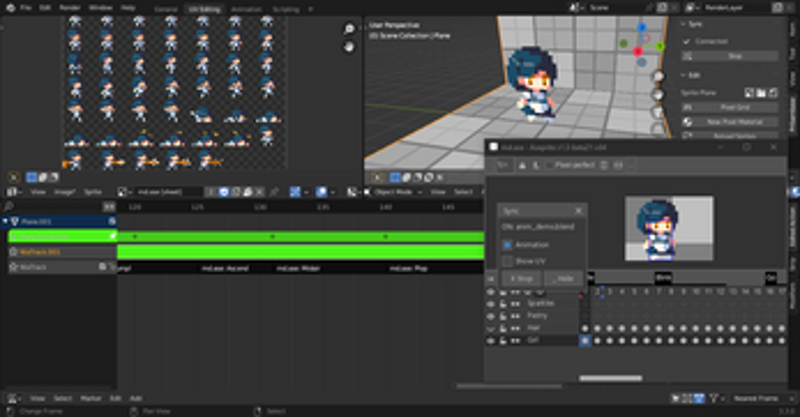Open the Window menu
Screen dimensions: 800x417
click(x=101, y=8)
